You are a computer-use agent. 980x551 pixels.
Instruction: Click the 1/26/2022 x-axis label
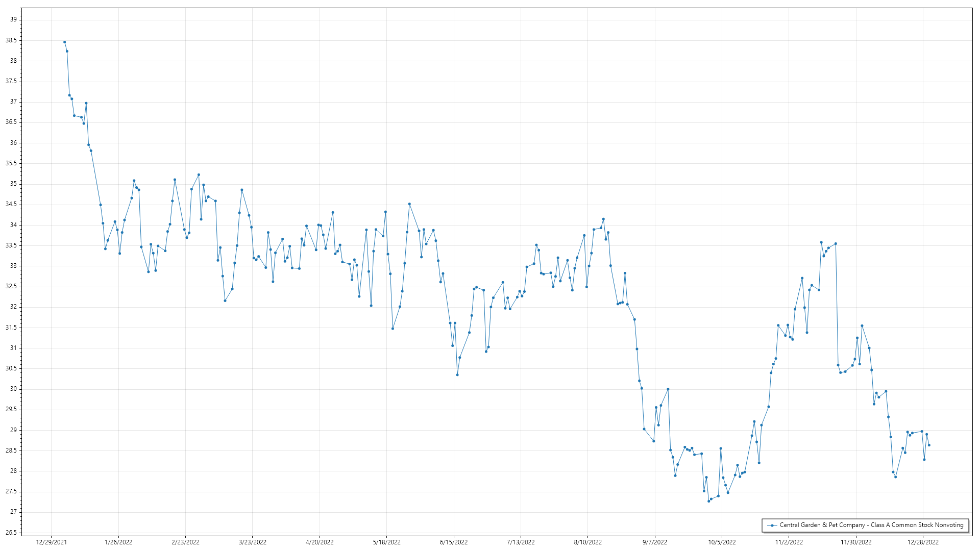tap(118, 542)
